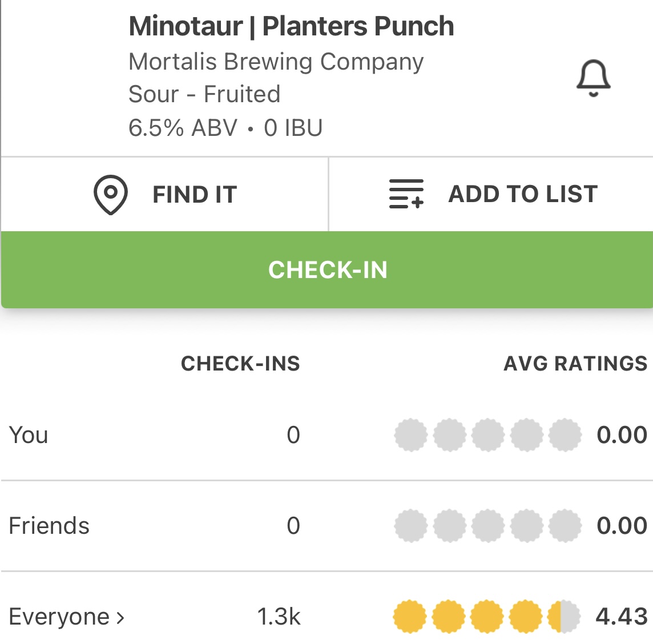The width and height of the screenshot is (653, 644).
Task: Tap the notification bell icon
Action: [593, 78]
